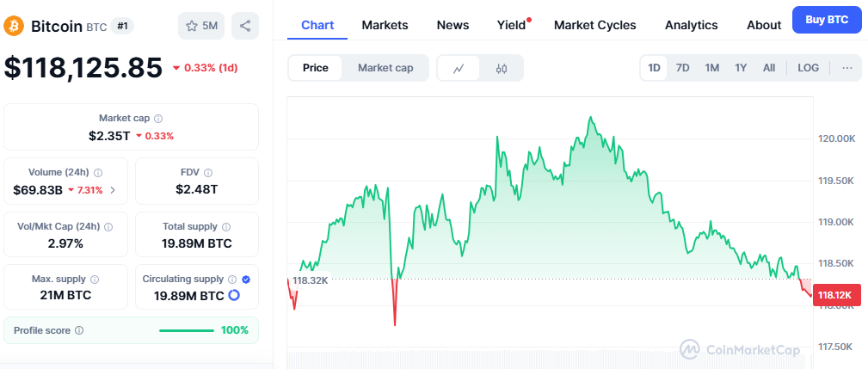Screen dimensions: 868x369
Task: Expand Volume (24h) details chevron
Action: click(x=113, y=190)
